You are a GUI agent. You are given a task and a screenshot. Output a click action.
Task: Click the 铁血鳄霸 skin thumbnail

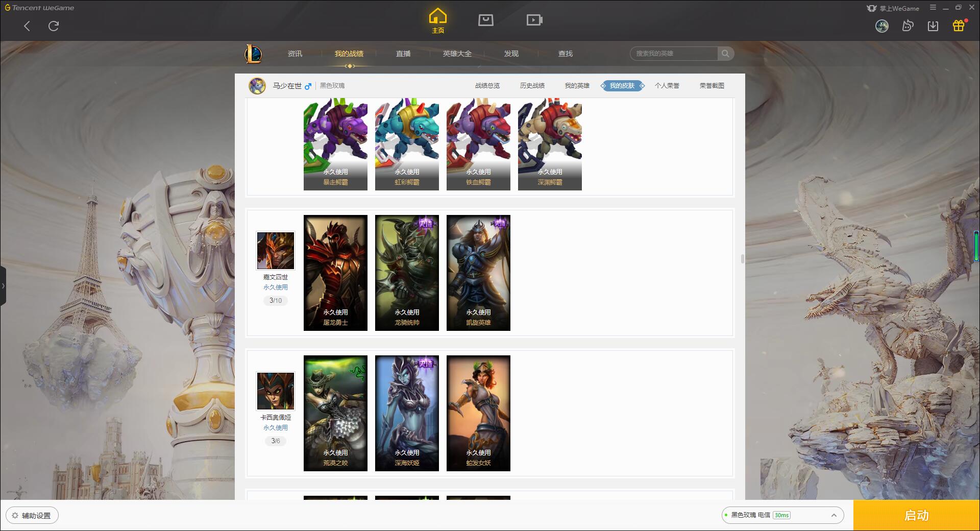click(x=478, y=144)
